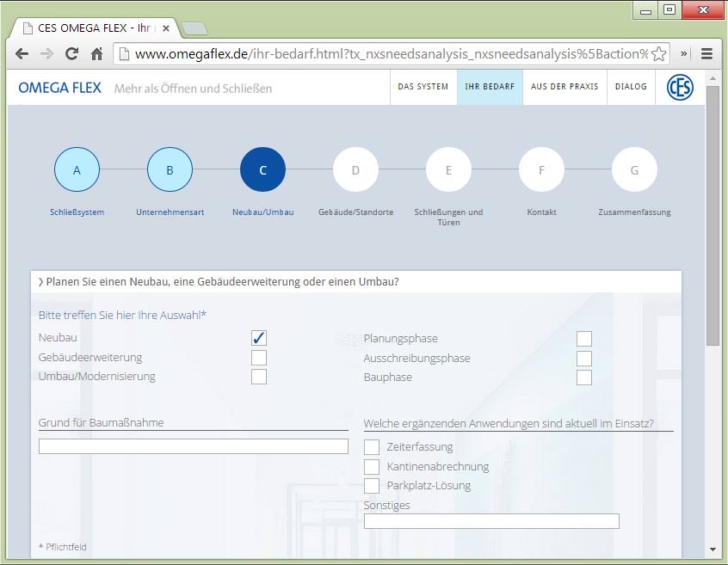The image size is (728, 565).
Task: Enable the Zeiterfassung option
Action: click(372, 447)
